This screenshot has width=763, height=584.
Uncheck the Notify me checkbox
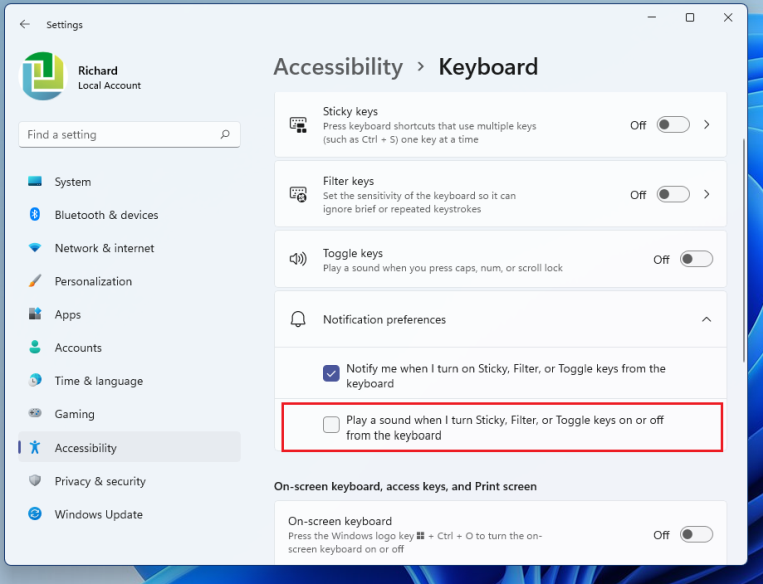(x=331, y=373)
